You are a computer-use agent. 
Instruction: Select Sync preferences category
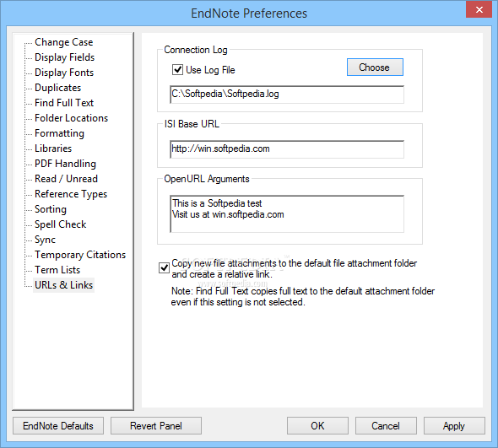(x=45, y=240)
